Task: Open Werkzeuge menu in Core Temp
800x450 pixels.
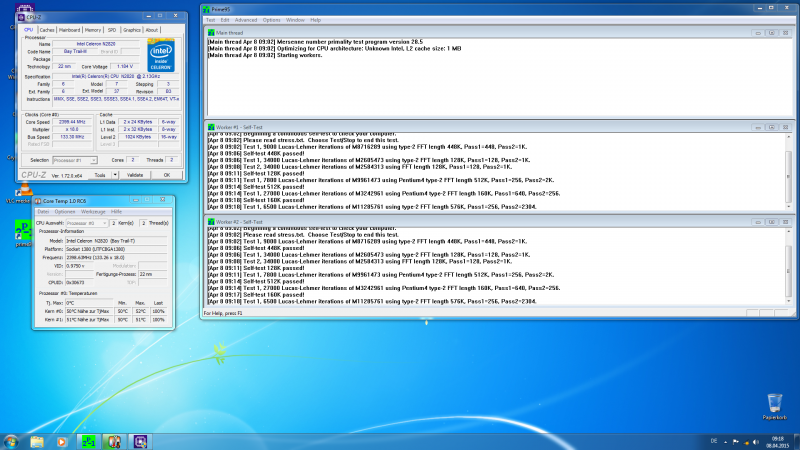Action: point(93,211)
